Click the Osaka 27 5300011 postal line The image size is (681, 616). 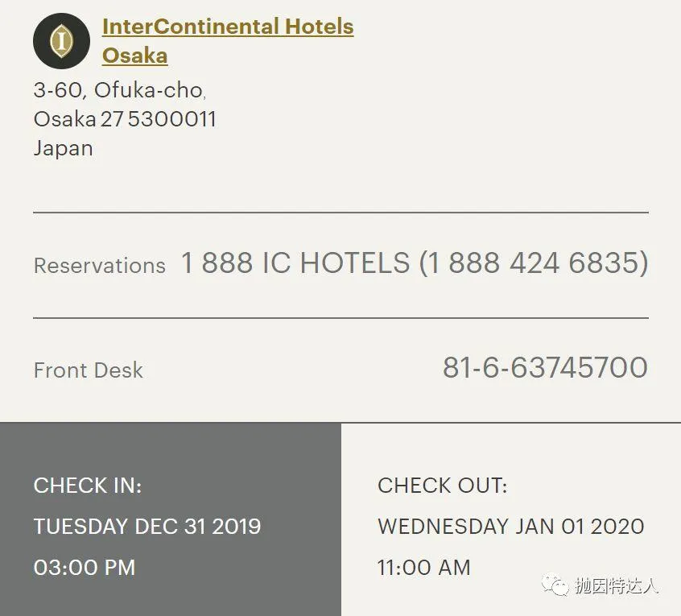(x=125, y=119)
